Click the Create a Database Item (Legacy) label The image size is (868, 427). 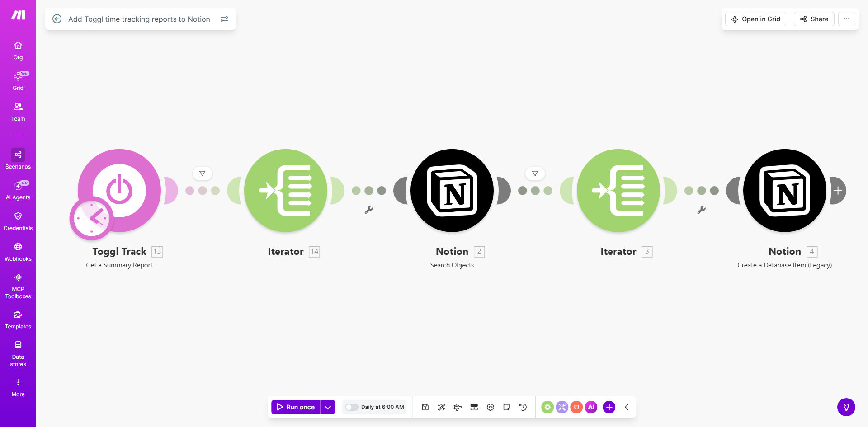click(x=785, y=265)
